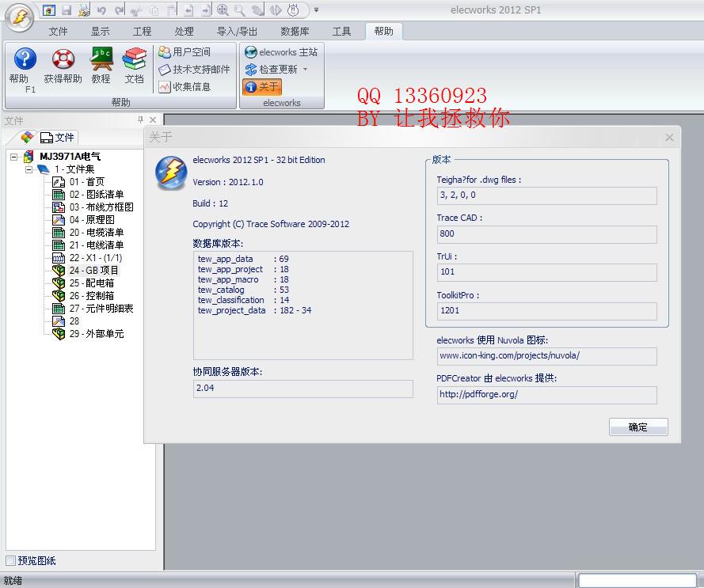Click the Teigha for .dwg files version field
704x588 pixels.
(547, 195)
